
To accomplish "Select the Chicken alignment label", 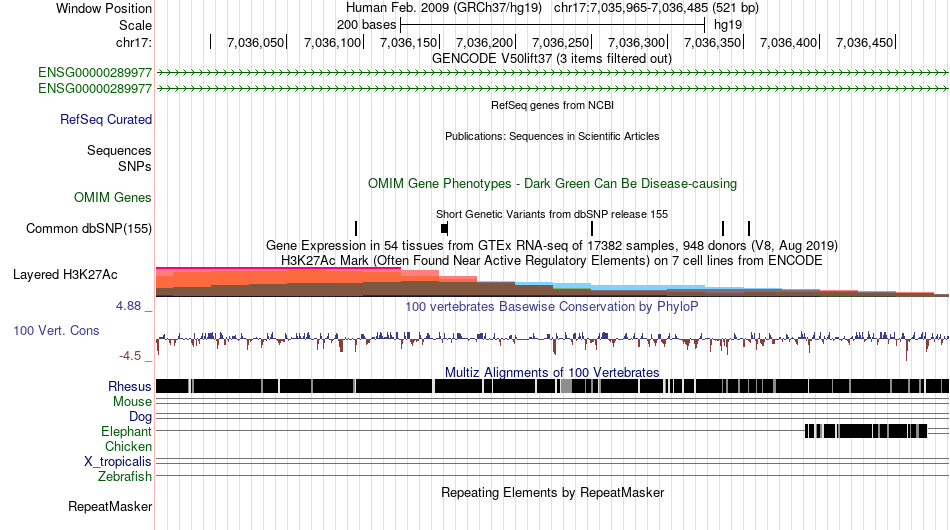I will point(128,446).
